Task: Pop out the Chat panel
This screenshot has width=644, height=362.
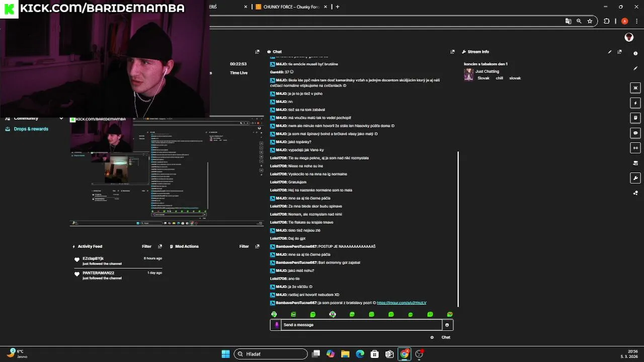Action: click(452, 52)
